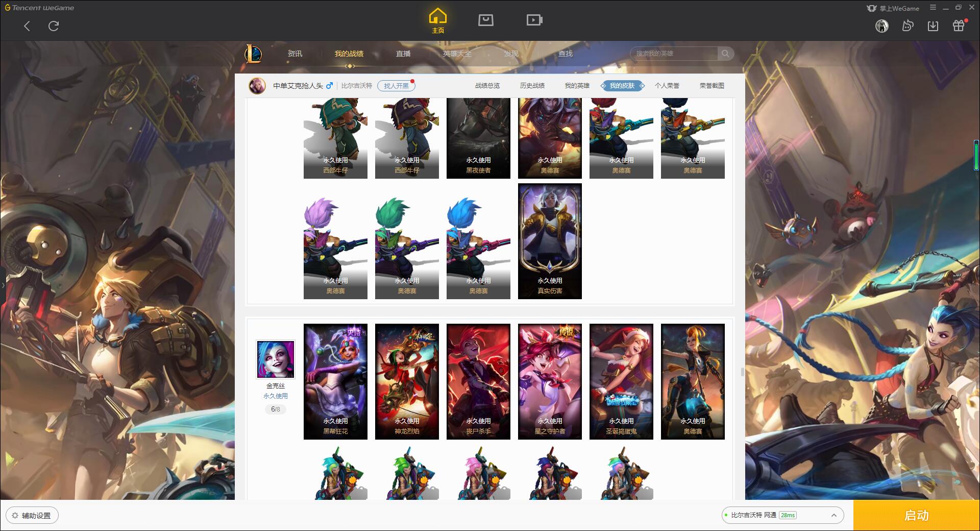The image size is (980, 531).
Task: Click the 6/8 skin count badge
Action: (x=276, y=409)
